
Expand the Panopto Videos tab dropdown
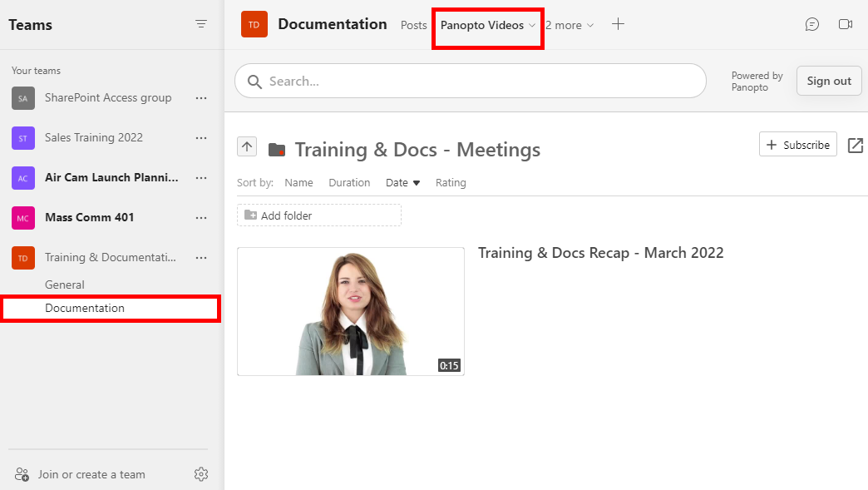tap(533, 24)
